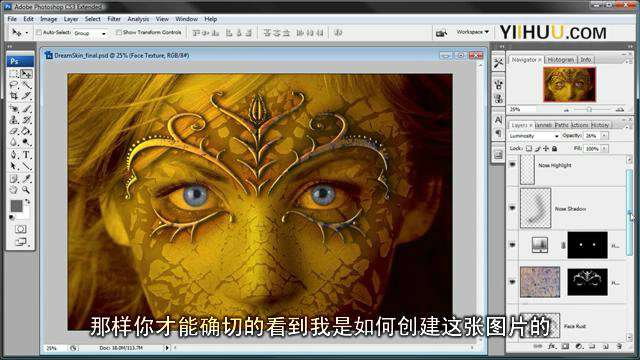Open the Filter menu
This screenshot has width=640, height=360.
point(114,19)
